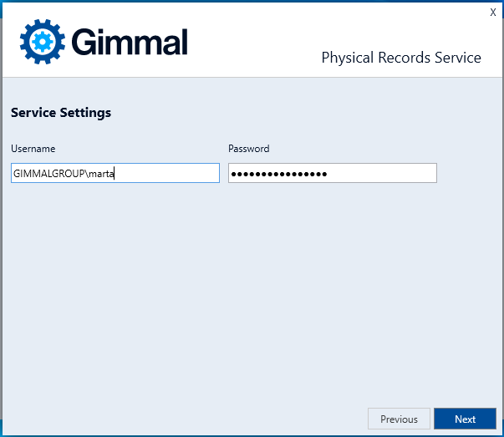Click the Gimmal gear logo icon

[x=43, y=42]
